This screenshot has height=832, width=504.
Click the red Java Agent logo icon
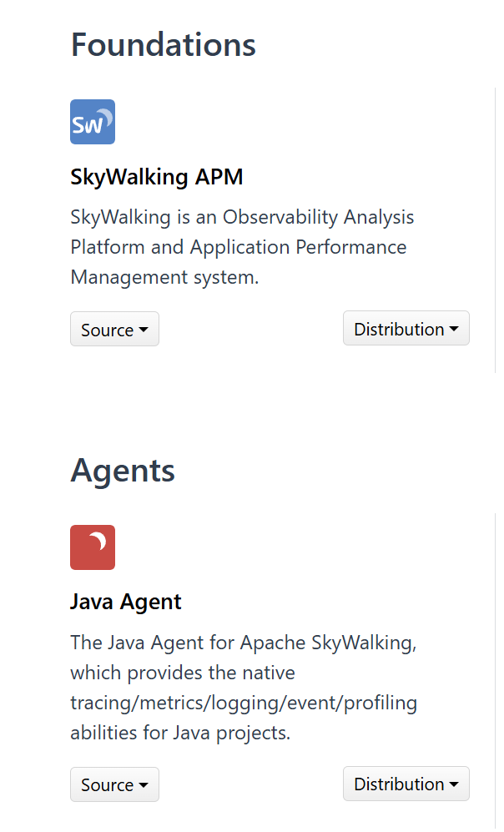coord(93,547)
